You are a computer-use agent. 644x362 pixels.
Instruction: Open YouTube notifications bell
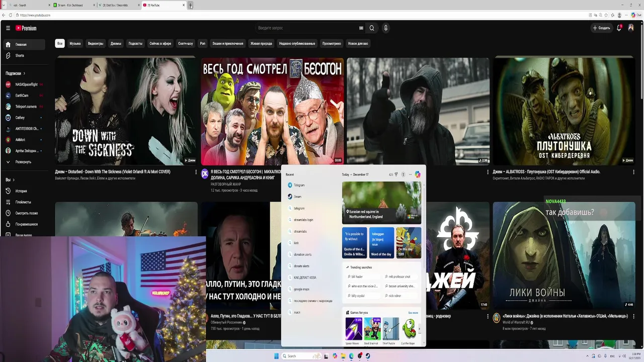(619, 28)
